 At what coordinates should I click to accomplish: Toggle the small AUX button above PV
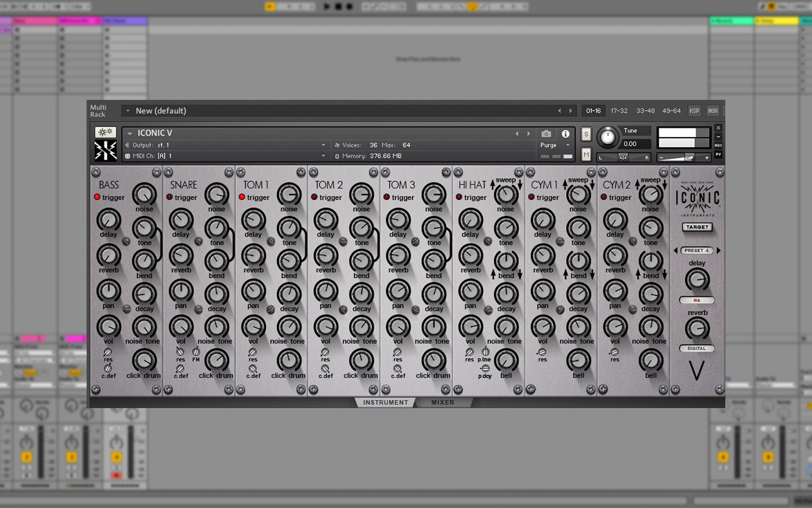pyautogui.click(x=718, y=145)
